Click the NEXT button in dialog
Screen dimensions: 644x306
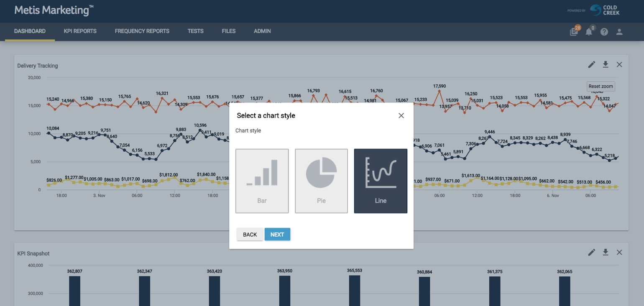(277, 235)
